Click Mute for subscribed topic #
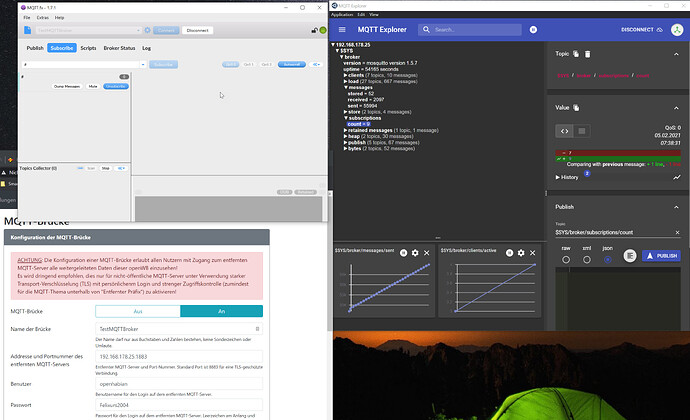 pos(92,86)
